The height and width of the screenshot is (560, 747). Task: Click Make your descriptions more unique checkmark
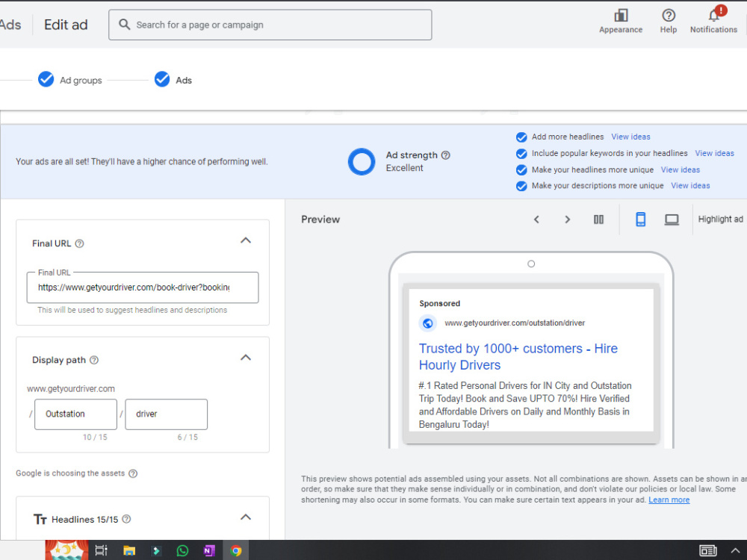[x=521, y=186]
